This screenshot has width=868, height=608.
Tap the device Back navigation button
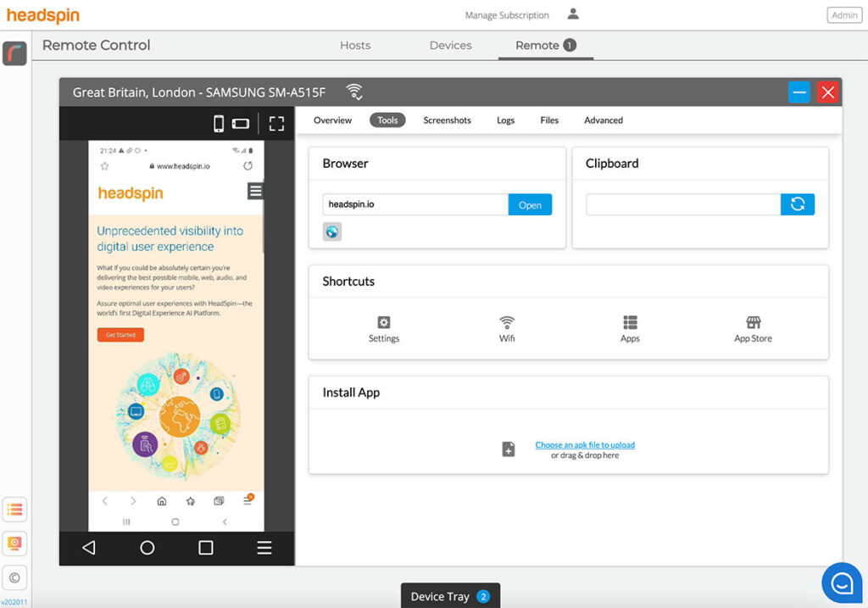click(88, 548)
